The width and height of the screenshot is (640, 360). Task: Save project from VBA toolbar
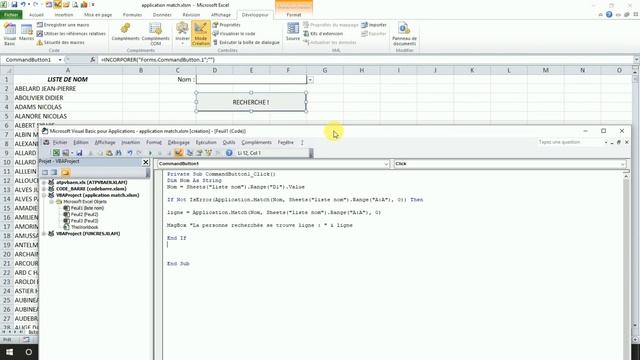click(x=79, y=153)
